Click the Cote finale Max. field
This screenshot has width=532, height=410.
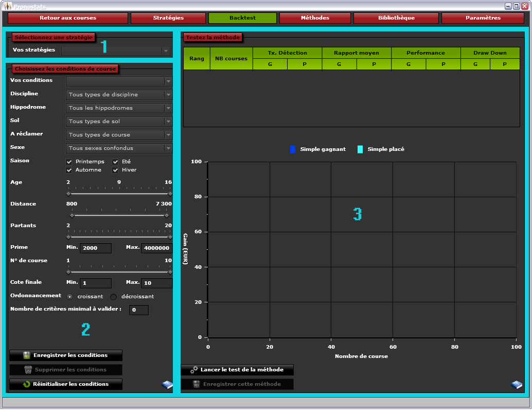(157, 283)
